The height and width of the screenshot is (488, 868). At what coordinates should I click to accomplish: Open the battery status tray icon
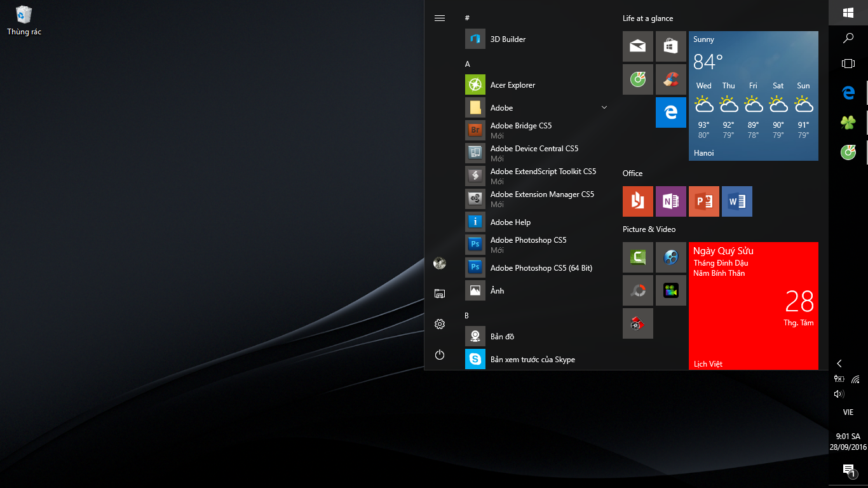point(839,379)
